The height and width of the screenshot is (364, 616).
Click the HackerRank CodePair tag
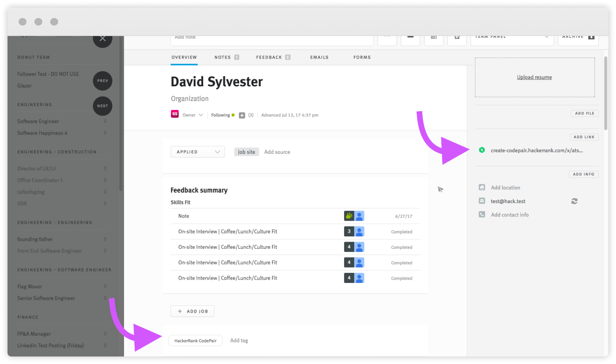click(x=195, y=341)
